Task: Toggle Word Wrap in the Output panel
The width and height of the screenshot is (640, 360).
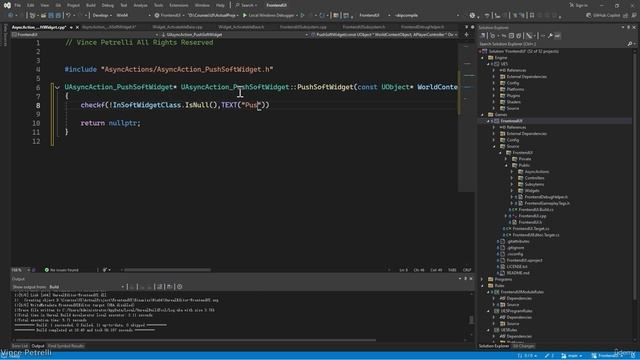Action: (x=170, y=287)
